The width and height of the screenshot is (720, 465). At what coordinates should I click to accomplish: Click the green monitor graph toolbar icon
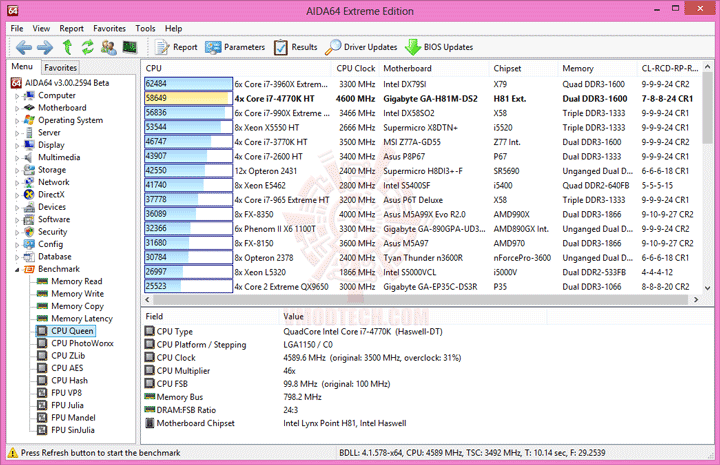point(129,47)
